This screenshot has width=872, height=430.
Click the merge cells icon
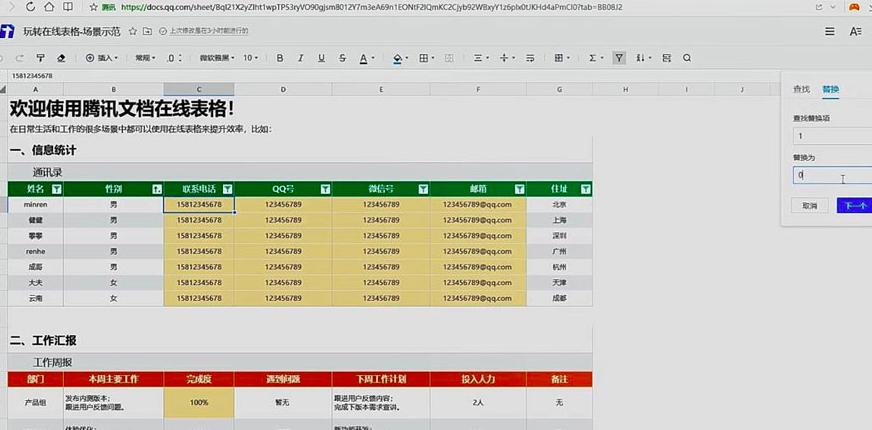coord(450,58)
